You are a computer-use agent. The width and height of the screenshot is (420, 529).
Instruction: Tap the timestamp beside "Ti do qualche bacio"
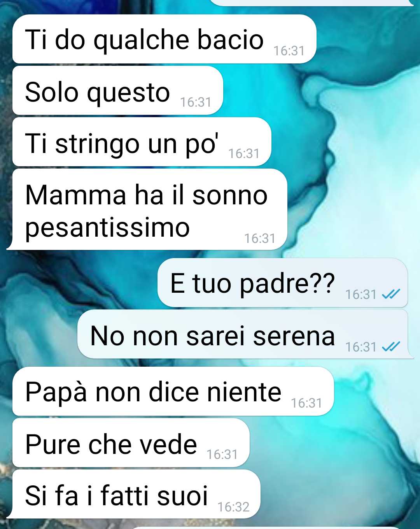tap(289, 51)
